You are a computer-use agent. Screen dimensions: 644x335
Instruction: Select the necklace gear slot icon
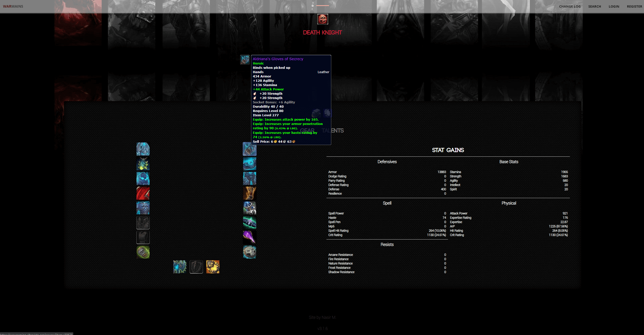point(143,164)
